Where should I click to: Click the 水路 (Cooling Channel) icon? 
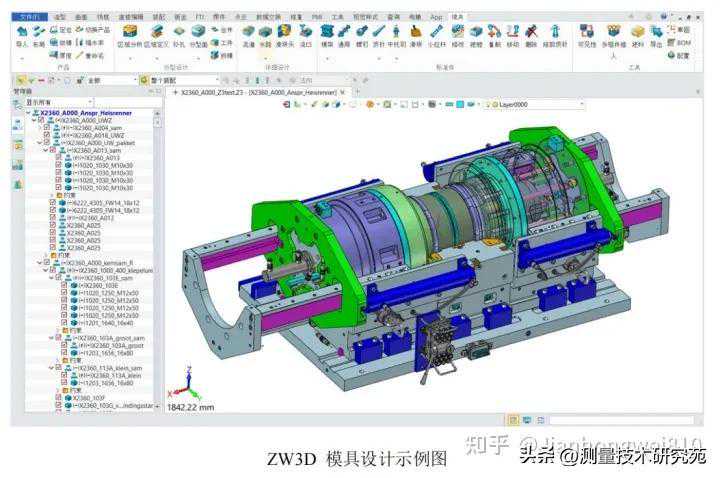click(x=265, y=33)
